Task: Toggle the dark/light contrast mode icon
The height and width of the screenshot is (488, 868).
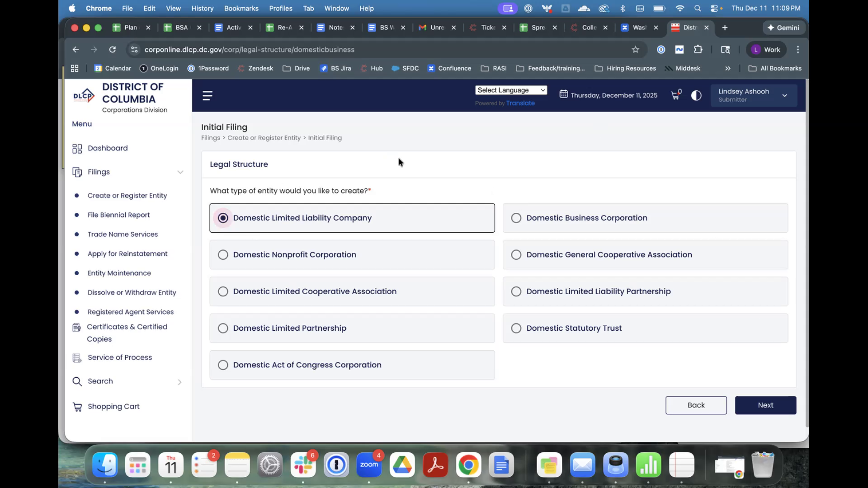Action: tap(696, 95)
